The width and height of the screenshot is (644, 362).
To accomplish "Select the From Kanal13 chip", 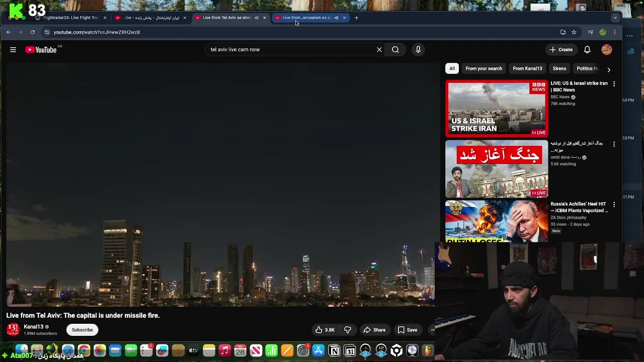I will coord(527,68).
